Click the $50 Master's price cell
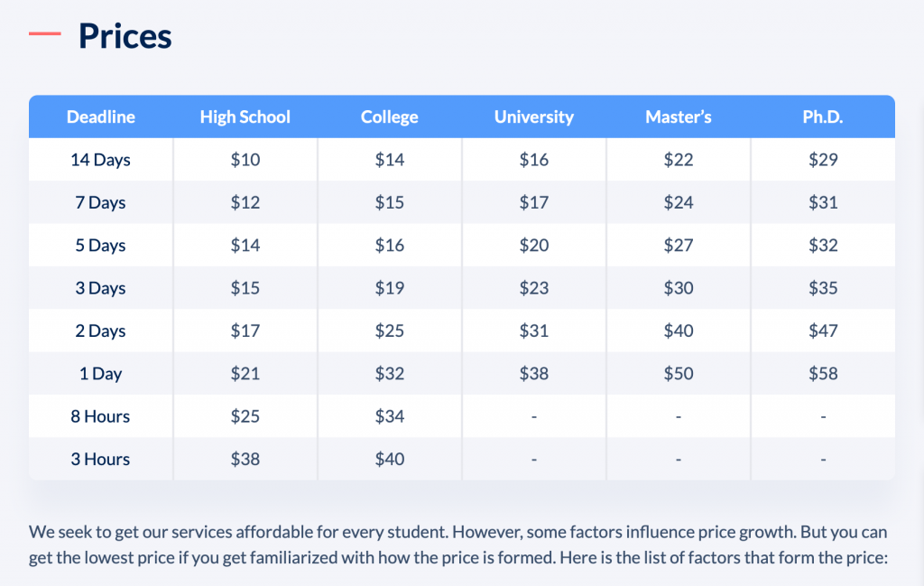This screenshot has height=586, width=924. coord(679,374)
